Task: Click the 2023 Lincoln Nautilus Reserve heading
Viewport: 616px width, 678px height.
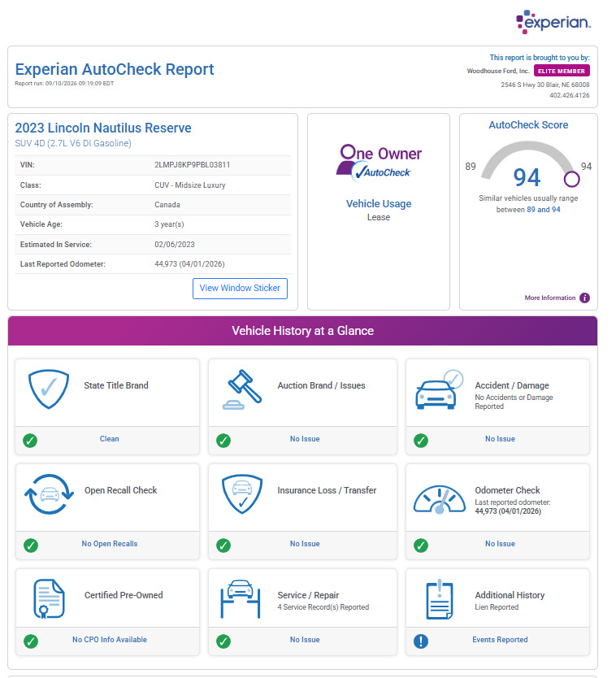Action: (103, 128)
